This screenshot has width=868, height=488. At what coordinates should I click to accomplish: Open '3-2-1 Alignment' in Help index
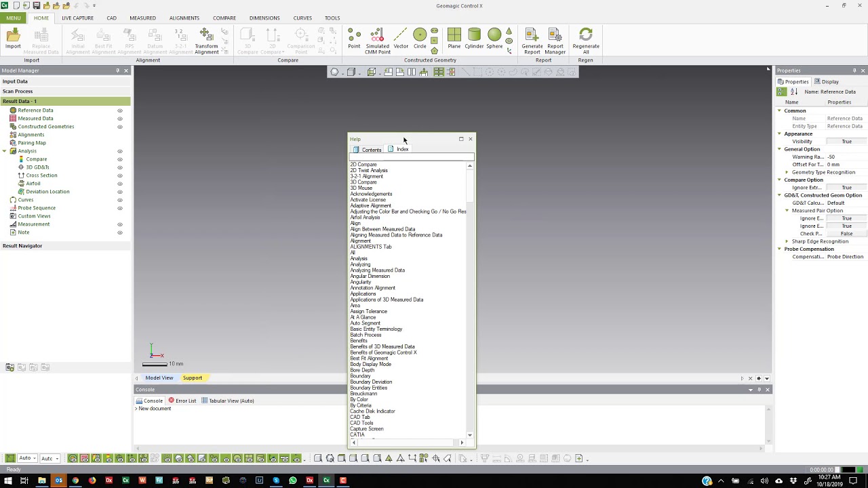(x=367, y=176)
